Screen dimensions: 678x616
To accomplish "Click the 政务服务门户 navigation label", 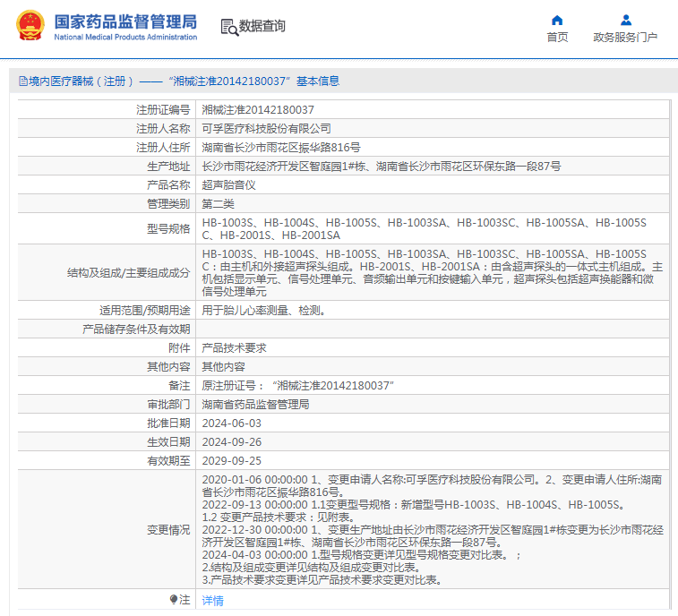I will coord(625,38).
